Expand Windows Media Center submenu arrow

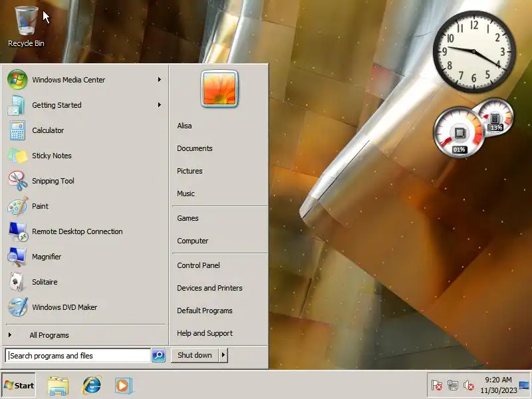click(159, 80)
